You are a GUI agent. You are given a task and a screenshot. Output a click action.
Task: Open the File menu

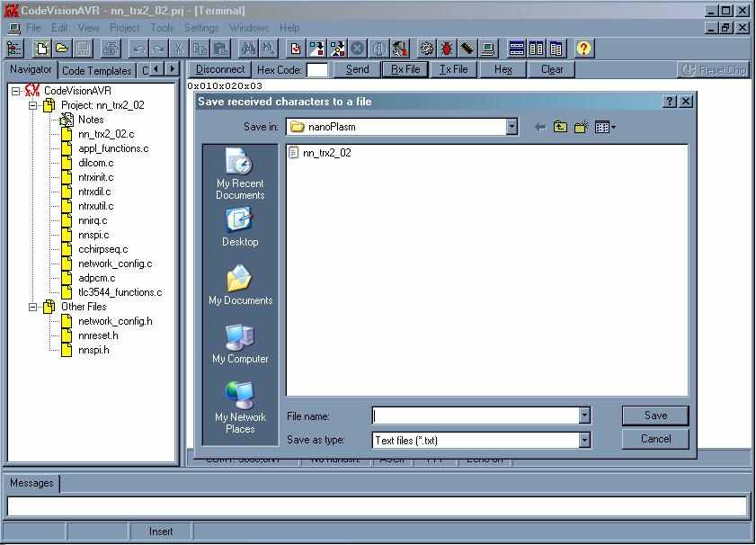[x=33, y=28]
